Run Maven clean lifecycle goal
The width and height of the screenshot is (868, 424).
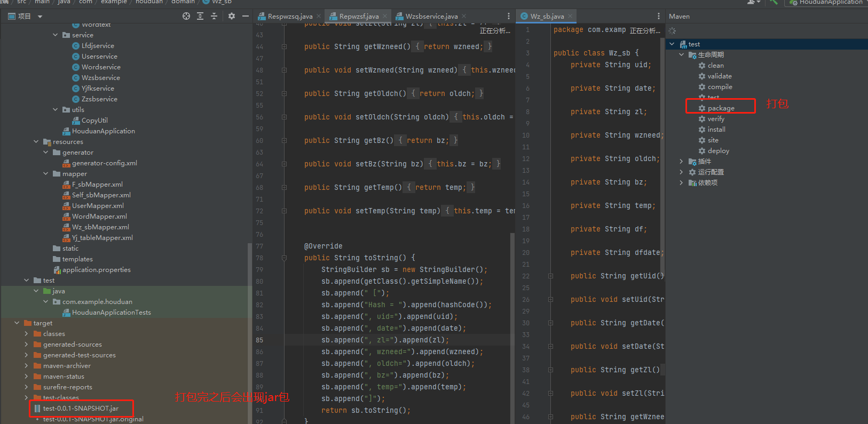coord(711,66)
